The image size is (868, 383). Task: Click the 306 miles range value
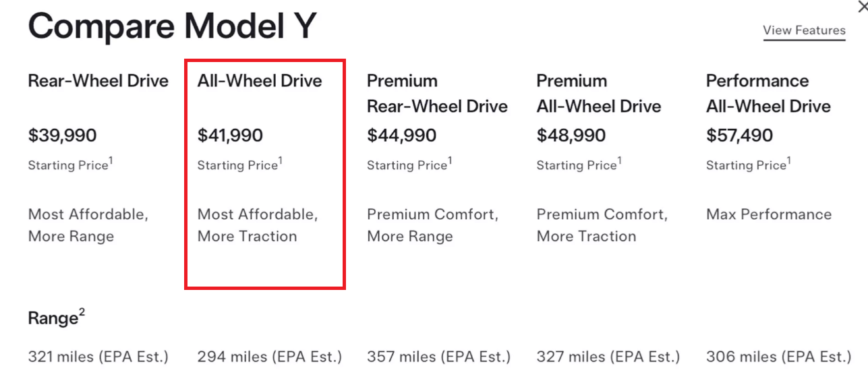[x=778, y=357]
